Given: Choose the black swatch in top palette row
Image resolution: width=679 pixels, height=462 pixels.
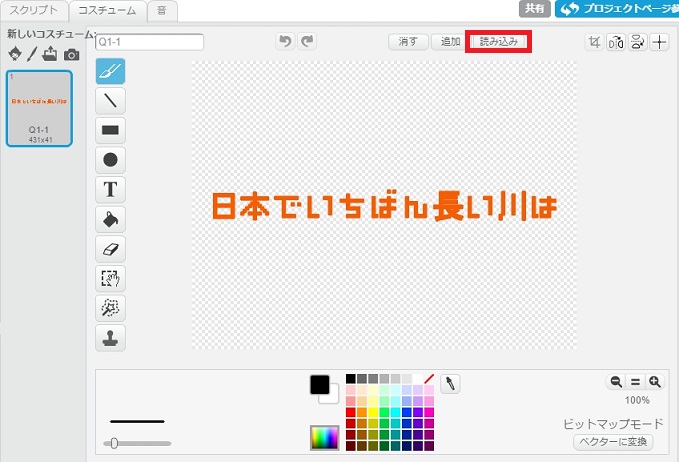Looking at the screenshot, I should tap(350, 379).
